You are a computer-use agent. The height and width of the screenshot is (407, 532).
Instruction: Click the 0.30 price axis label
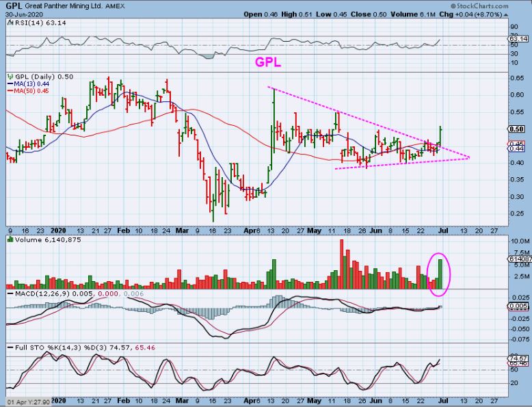[x=517, y=197]
